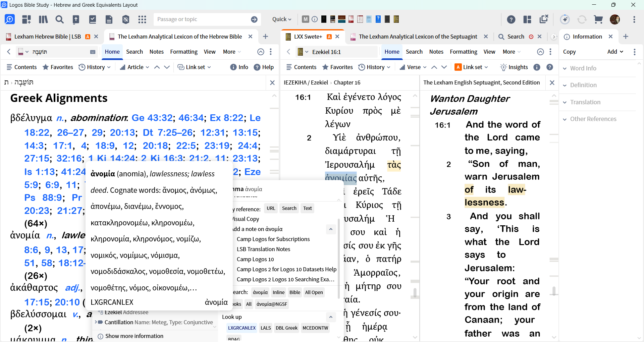
Task: Open the user profile avatar
Action: [x=615, y=19]
